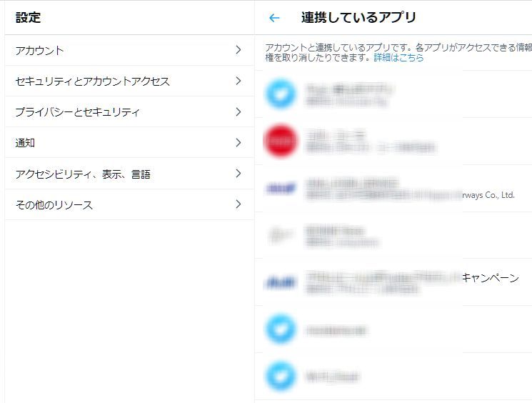
Task: Click the app icon in the キャンペーン row
Action: [281, 282]
